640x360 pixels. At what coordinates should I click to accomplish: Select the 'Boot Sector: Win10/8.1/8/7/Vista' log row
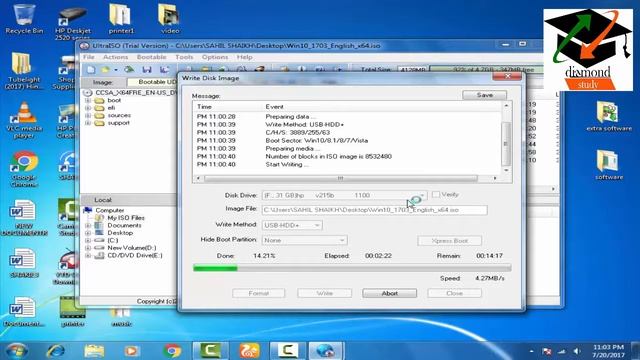(347, 140)
